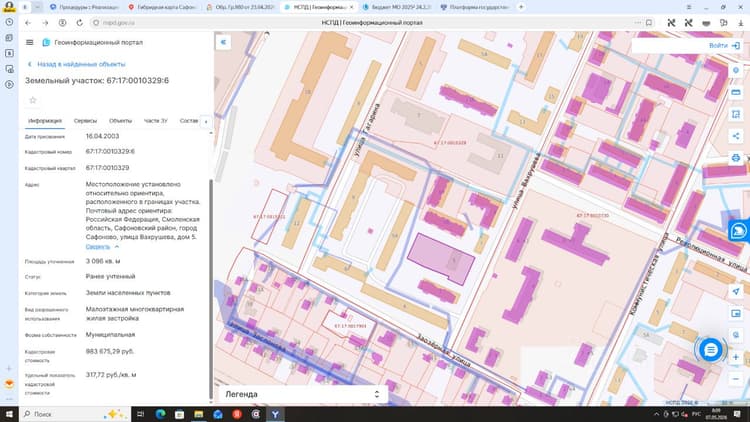Share the map view

pos(736,136)
